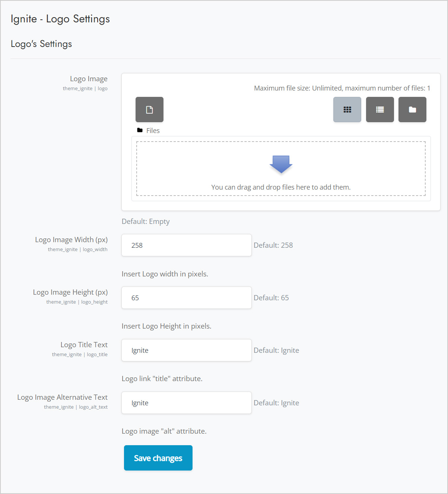This screenshot has height=494, width=448.
Task: Click 'Maximum file size: Unlimited' text
Action: [x=298, y=88]
